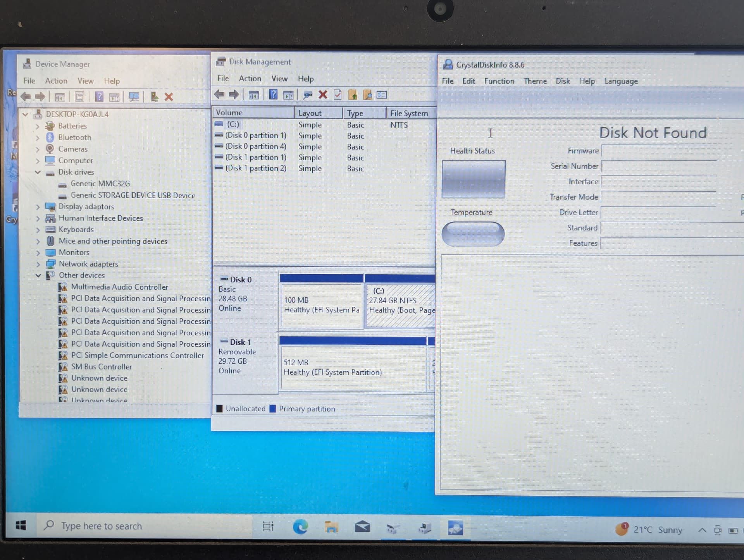Expand Cameras node in Device Manager
Screen dimensions: 744x560
38,149
